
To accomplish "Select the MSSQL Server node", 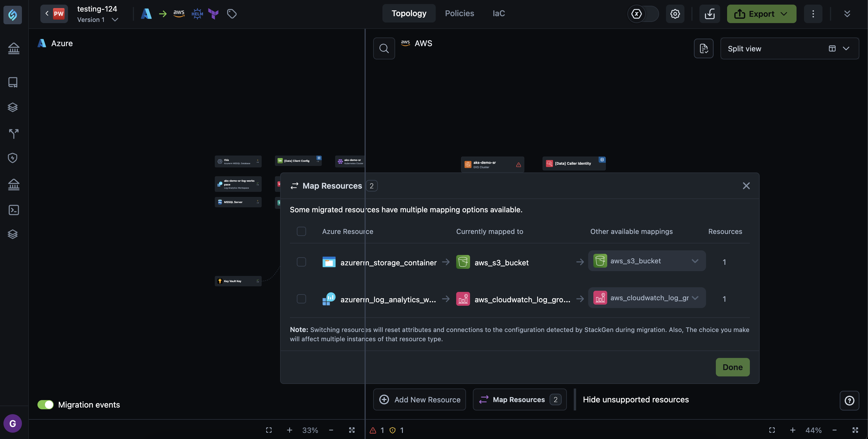I will click(238, 202).
